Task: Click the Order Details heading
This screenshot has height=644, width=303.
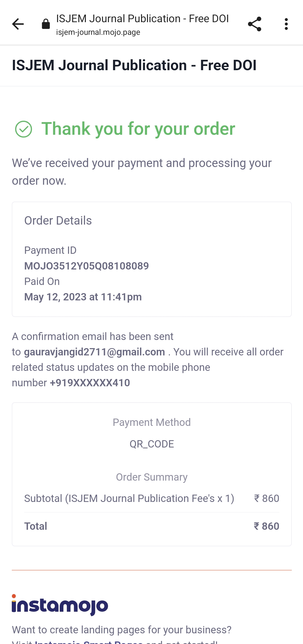Action: click(58, 221)
